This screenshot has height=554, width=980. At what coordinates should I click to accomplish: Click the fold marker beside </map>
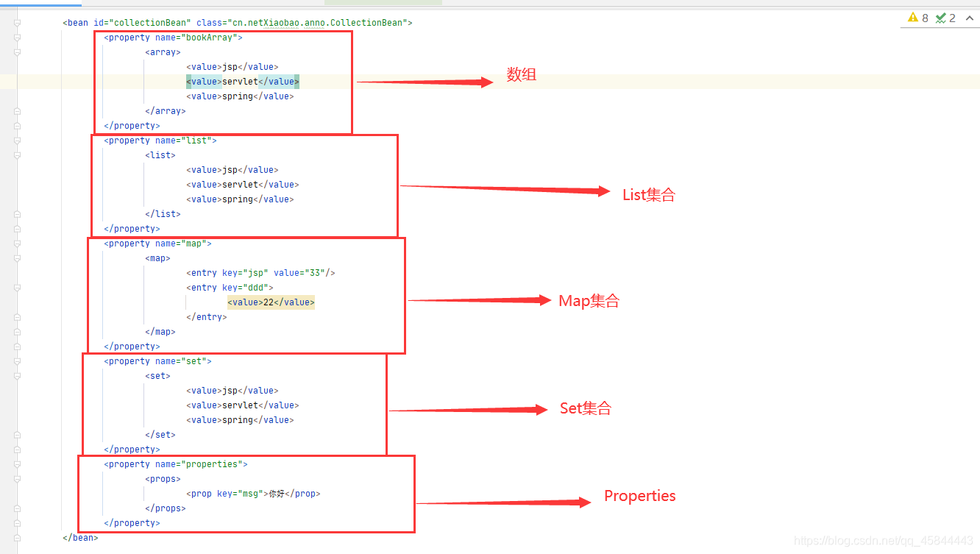17,332
